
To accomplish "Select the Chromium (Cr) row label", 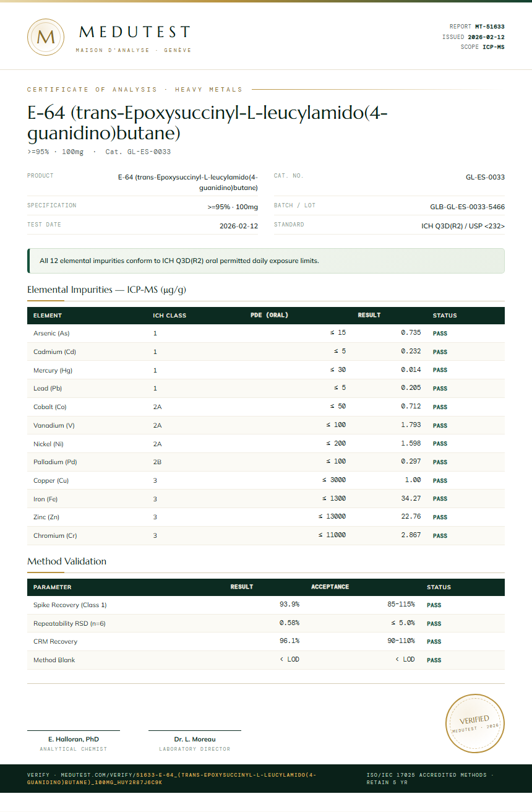I will (x=55, y=536).
